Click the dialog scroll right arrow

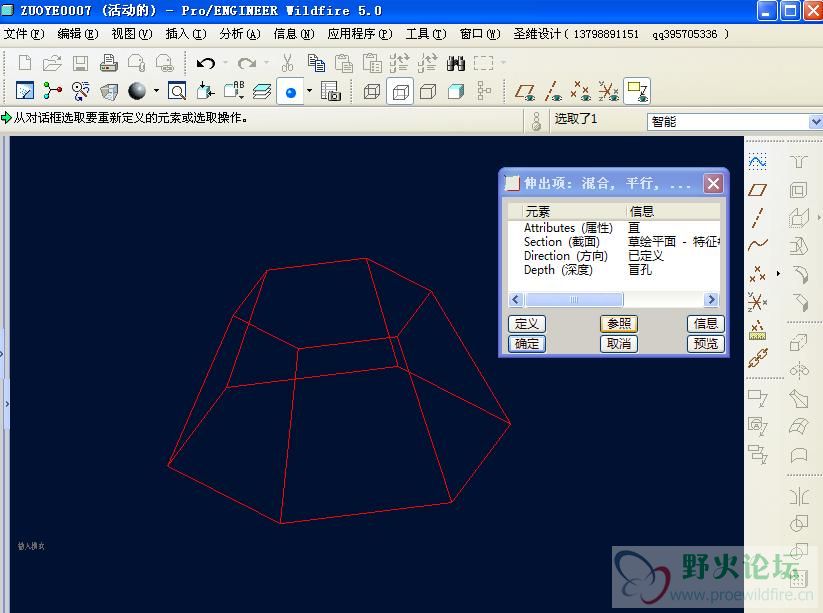[712, 300]
